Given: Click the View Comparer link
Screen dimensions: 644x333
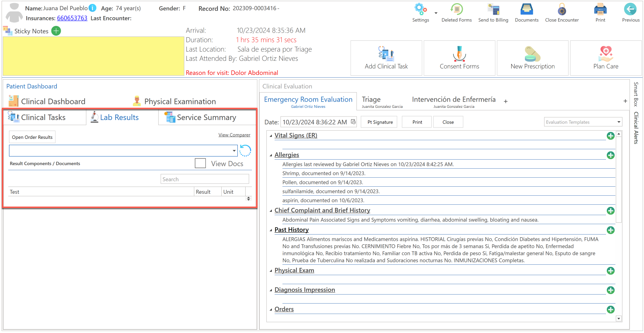Looking at the screenshot, I should coord(234,135).
